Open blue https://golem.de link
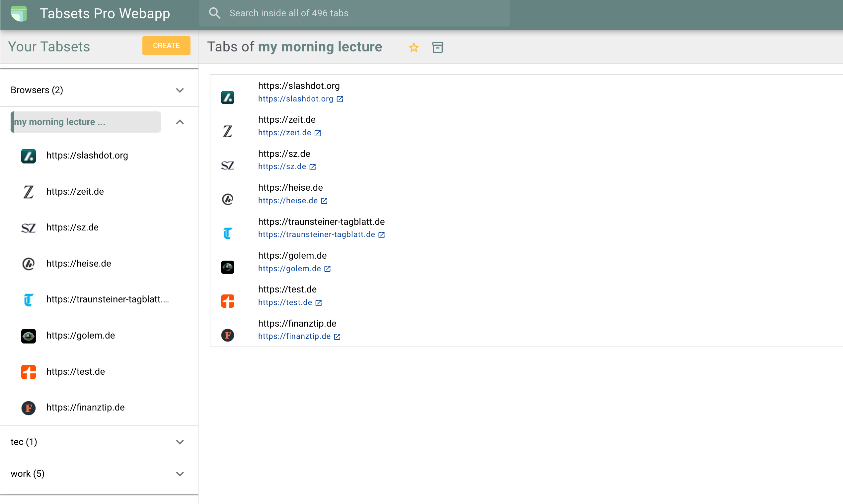Screen dimensions: 843x504 (289, 269)
